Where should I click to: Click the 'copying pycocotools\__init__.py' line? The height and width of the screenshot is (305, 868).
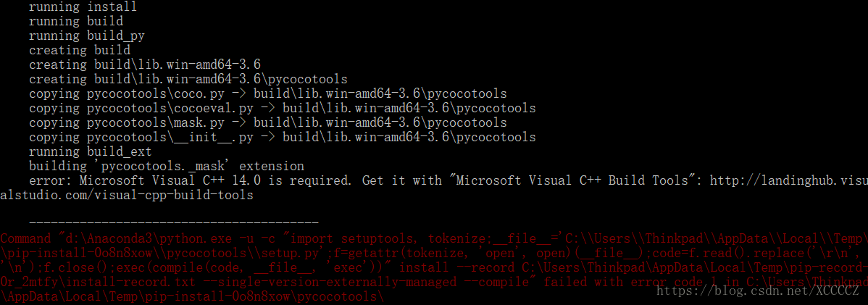coord(283,137)
